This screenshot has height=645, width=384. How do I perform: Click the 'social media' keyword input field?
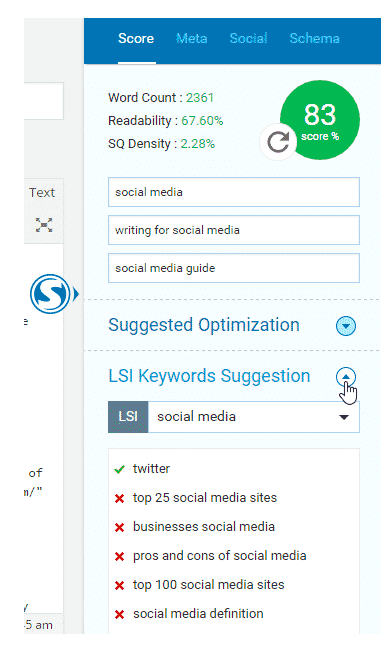coord(234,192)
